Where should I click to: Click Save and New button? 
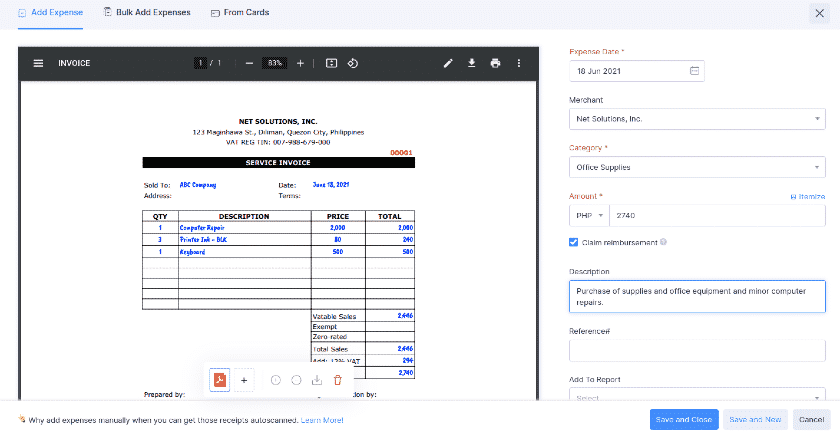click(755, 420)
